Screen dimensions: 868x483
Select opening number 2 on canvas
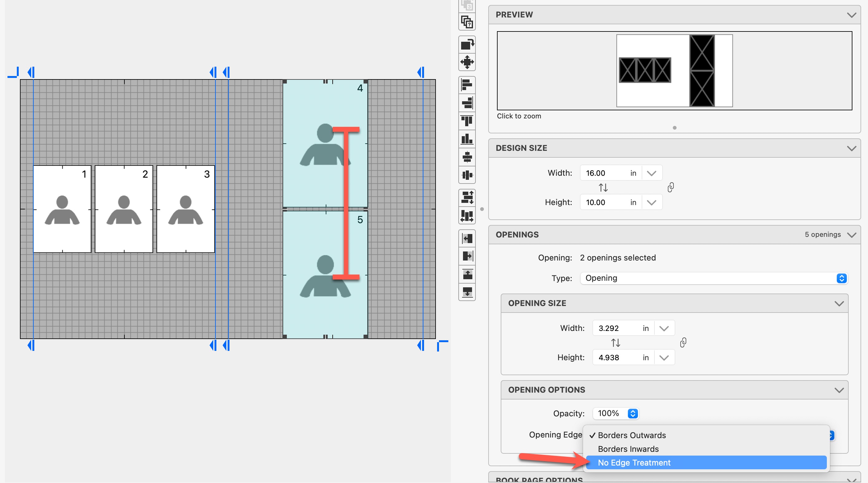pos(124,209)
